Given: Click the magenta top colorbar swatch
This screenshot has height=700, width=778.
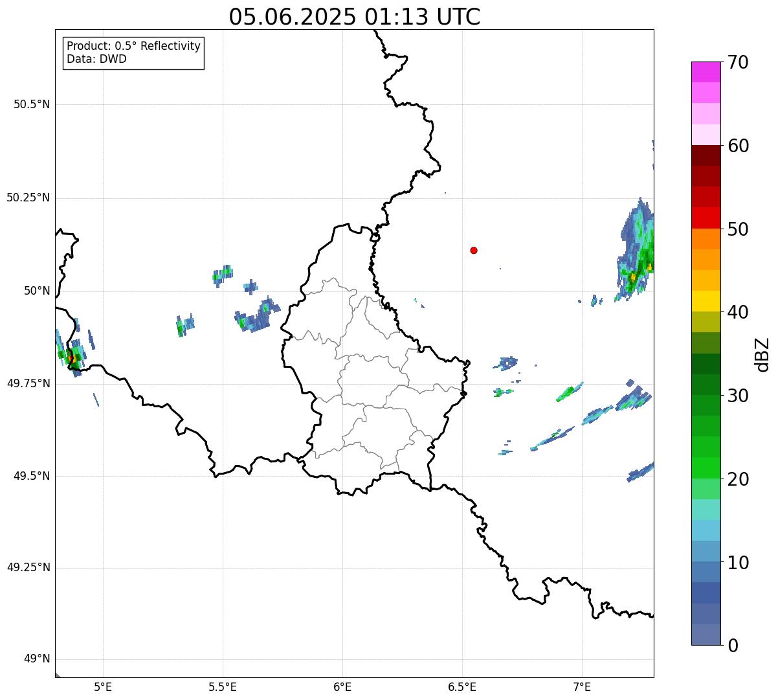Looking at the screenshot, I should click(x=706, y=72).
